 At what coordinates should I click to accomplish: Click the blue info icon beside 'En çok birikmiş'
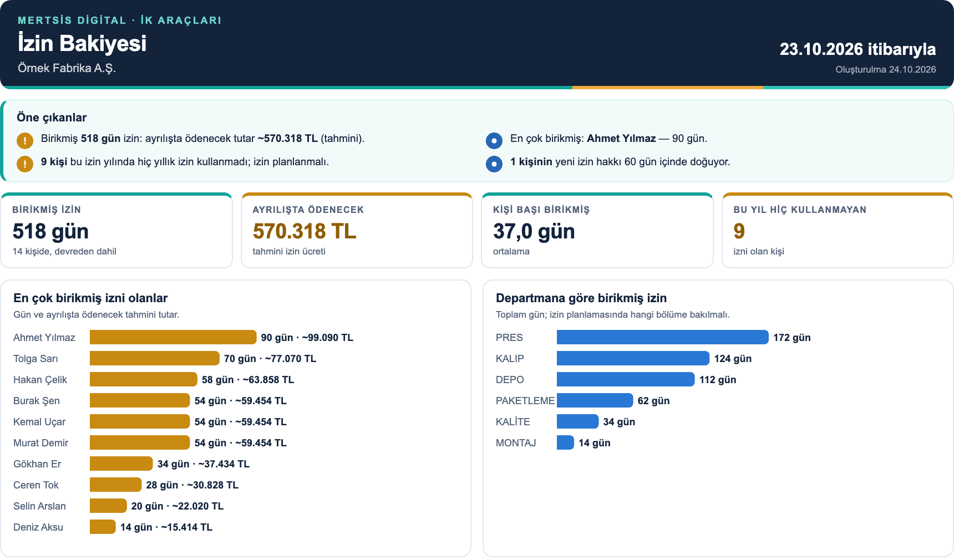(494, 141)
